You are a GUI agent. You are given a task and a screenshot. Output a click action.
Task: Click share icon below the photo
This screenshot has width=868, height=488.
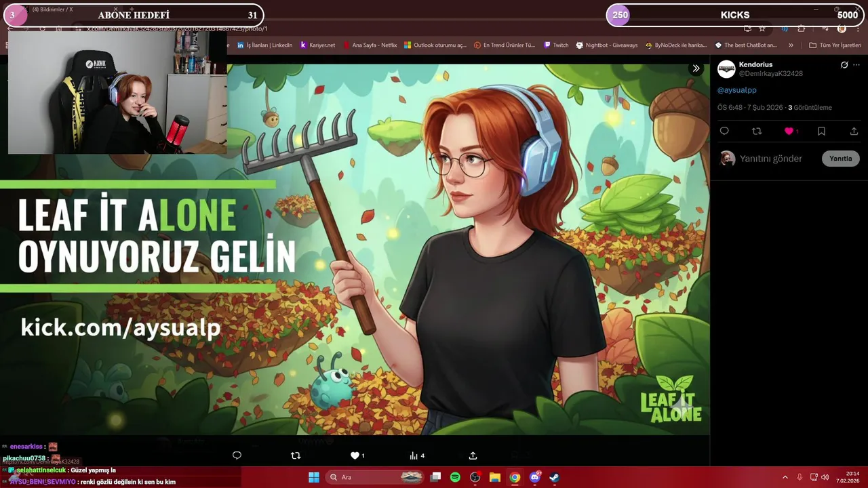tap(473, 455)
